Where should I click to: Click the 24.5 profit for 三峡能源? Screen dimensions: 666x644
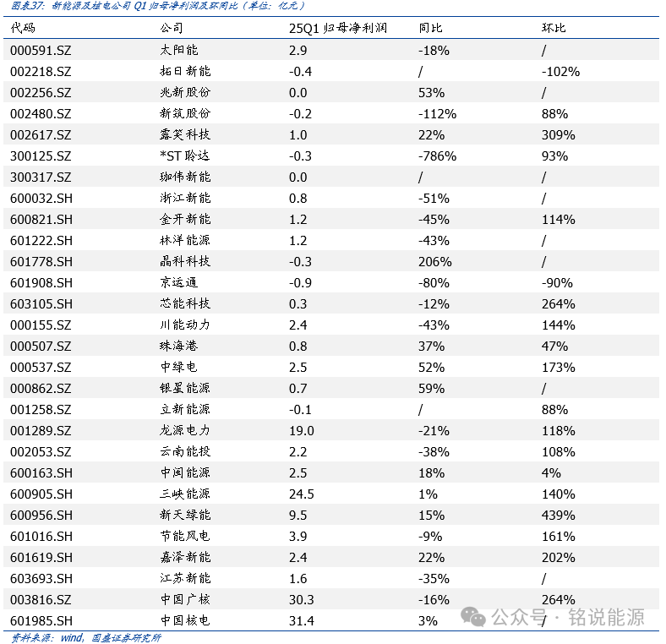click(x=302, y=494)
